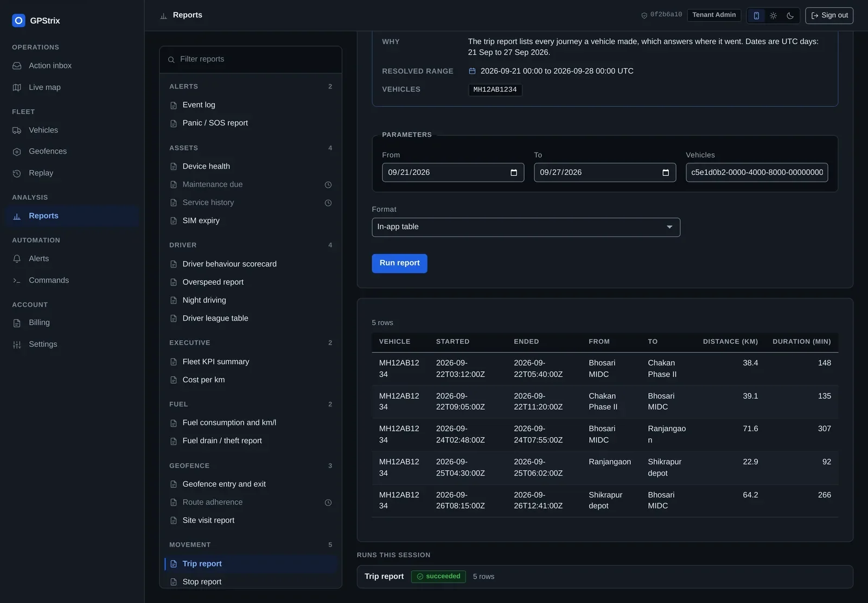Click the succeeded status badge
Screen dimensions: 868x603
click(438, 576)
